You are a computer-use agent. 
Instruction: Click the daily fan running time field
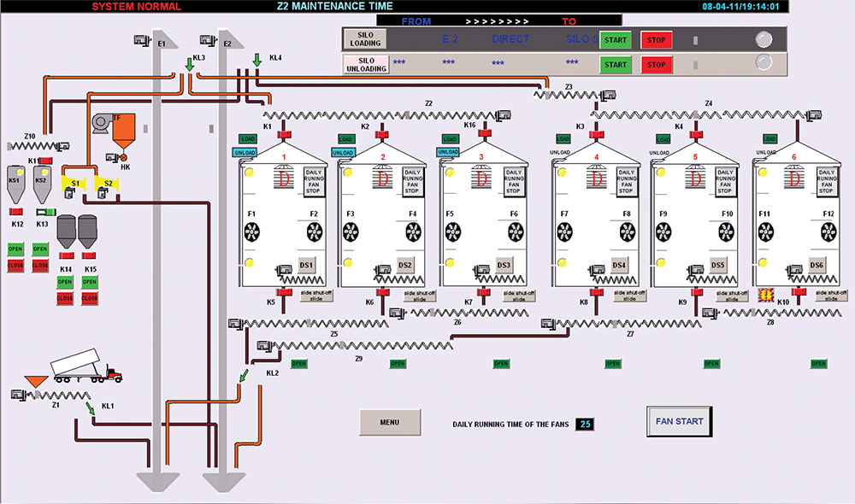click(585, 424)
